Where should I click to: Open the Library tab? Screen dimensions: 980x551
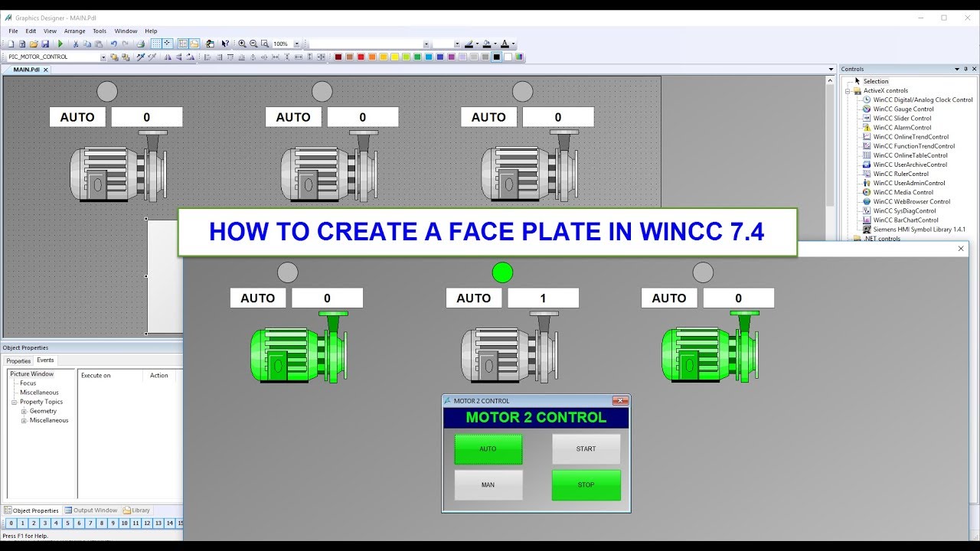(137, 510)
